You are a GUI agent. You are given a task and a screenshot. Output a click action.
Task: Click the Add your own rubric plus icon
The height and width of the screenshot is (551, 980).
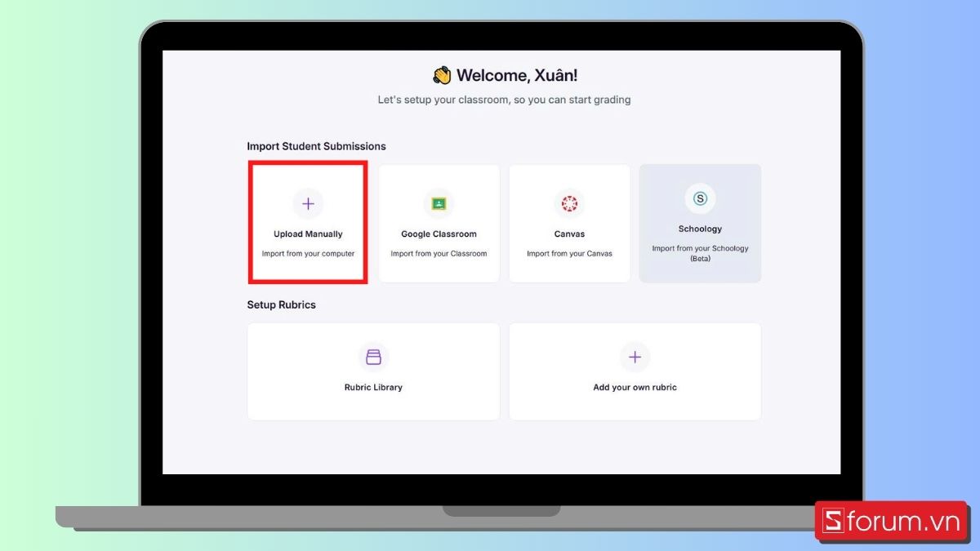click(x=635, y=356)
